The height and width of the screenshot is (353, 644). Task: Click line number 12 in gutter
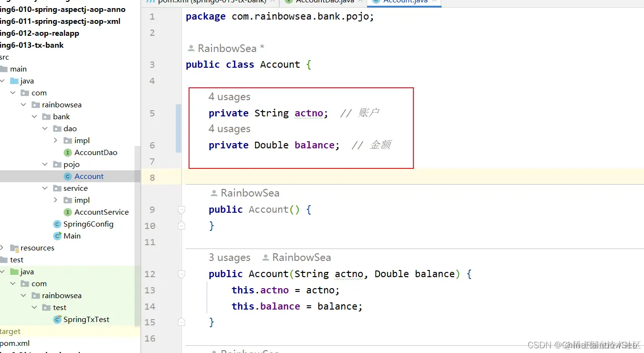coord(150,274)
